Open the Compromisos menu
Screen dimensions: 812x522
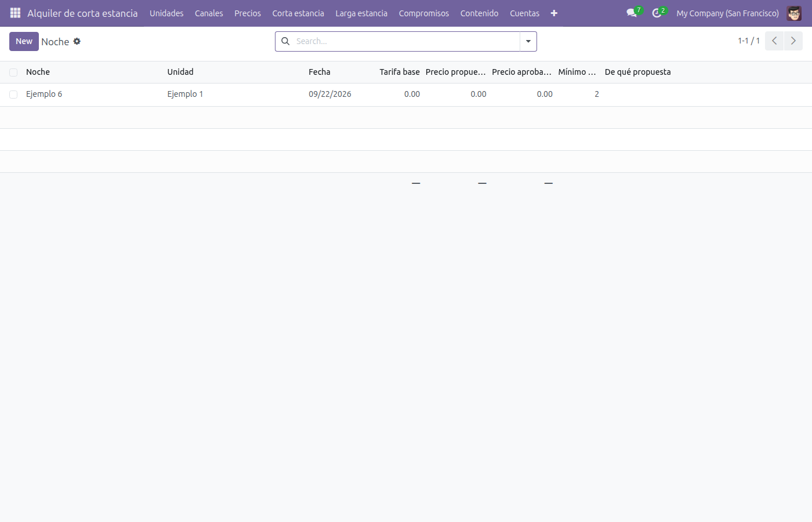pos(424,13)
